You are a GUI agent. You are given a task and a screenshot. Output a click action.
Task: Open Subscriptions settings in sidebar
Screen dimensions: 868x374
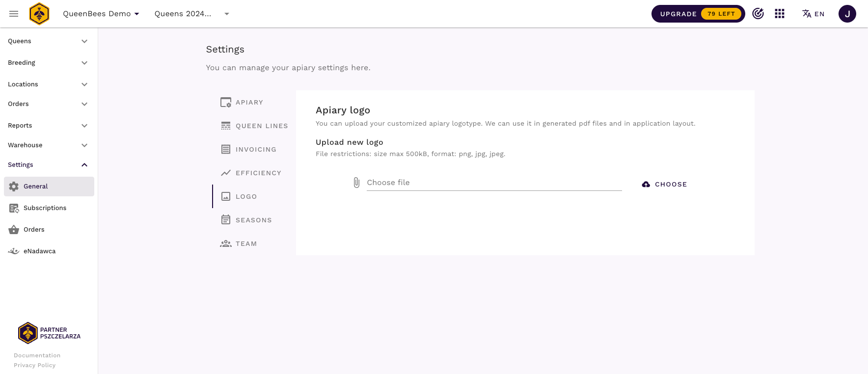click(x=45, y=208)
